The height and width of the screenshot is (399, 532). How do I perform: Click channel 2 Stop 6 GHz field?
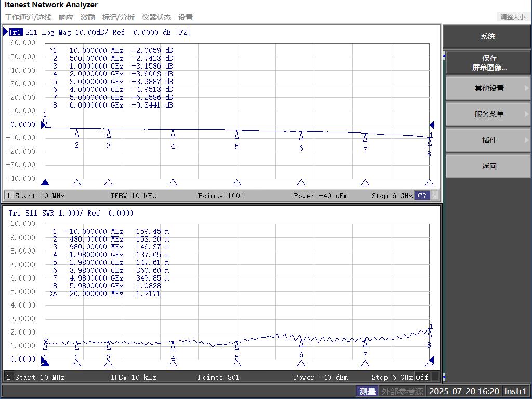tap(392, 377)
